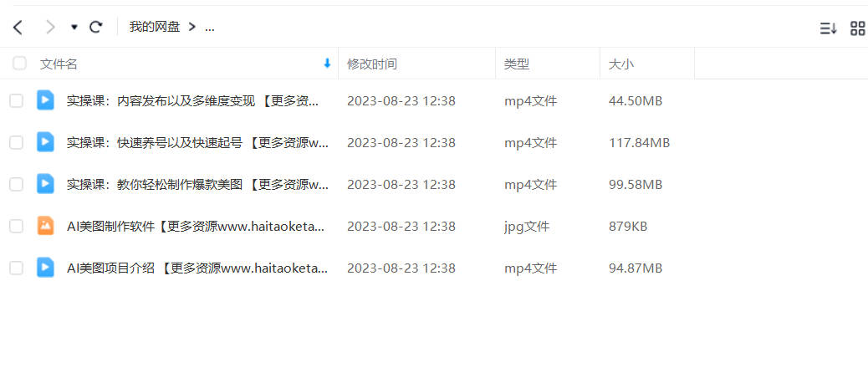Screen dimensions: 868x373
Task: Refresh the current folder listing
Action: [x=96, y=27]
